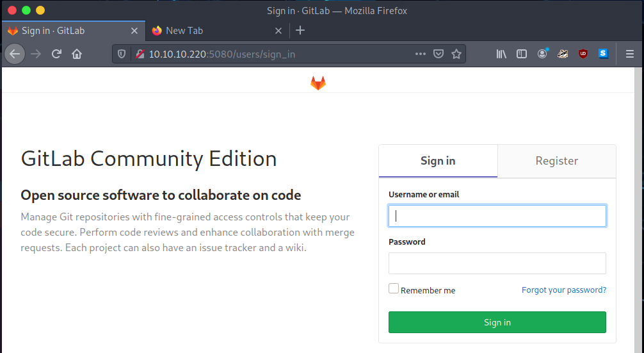Click the address bar URL
Screen dimensions: 644x353
tap(221, 54)
